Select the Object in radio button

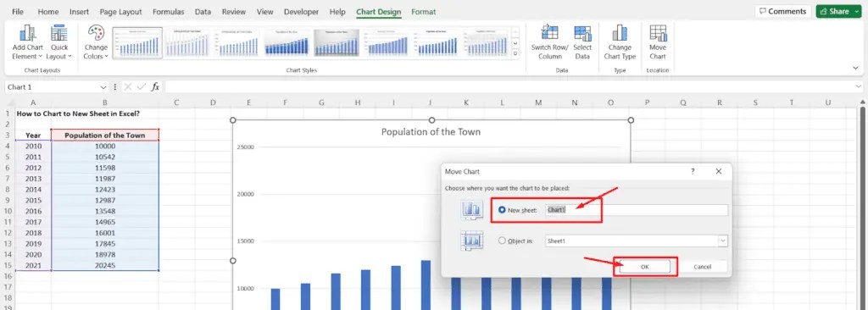[x=502, y=241]
